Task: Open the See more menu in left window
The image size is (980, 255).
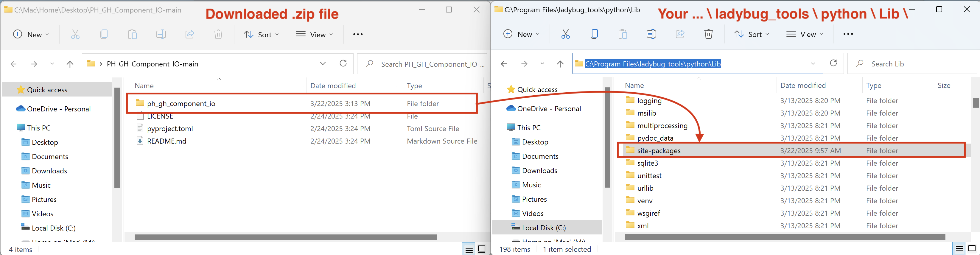Action: 358,34
